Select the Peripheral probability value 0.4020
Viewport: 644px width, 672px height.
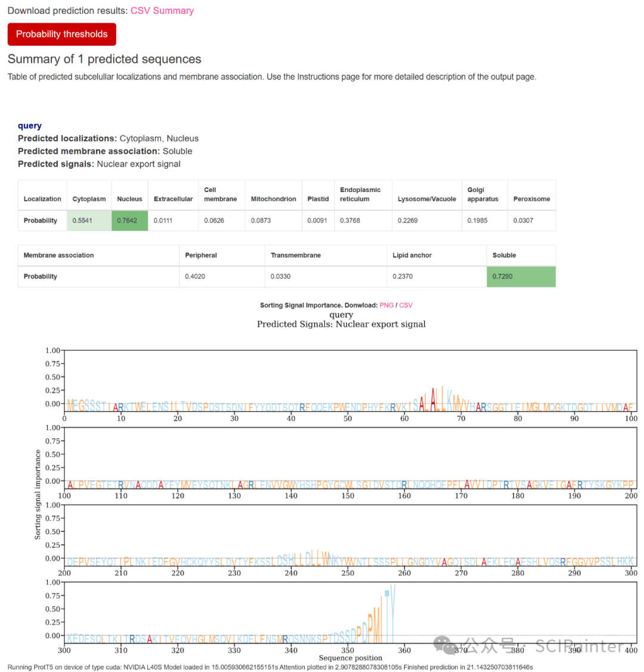pos(195,277)
